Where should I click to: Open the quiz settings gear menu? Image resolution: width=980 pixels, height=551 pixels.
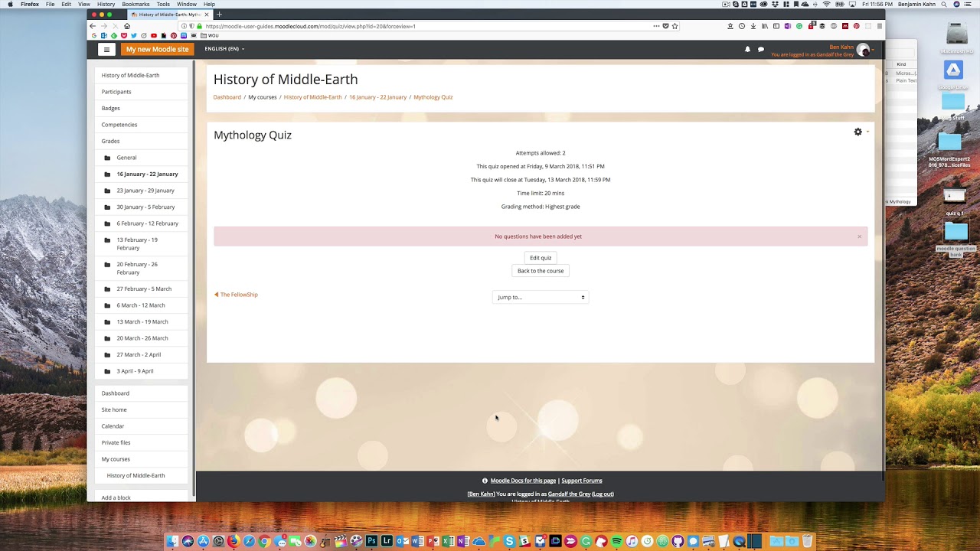pos(858,132)
